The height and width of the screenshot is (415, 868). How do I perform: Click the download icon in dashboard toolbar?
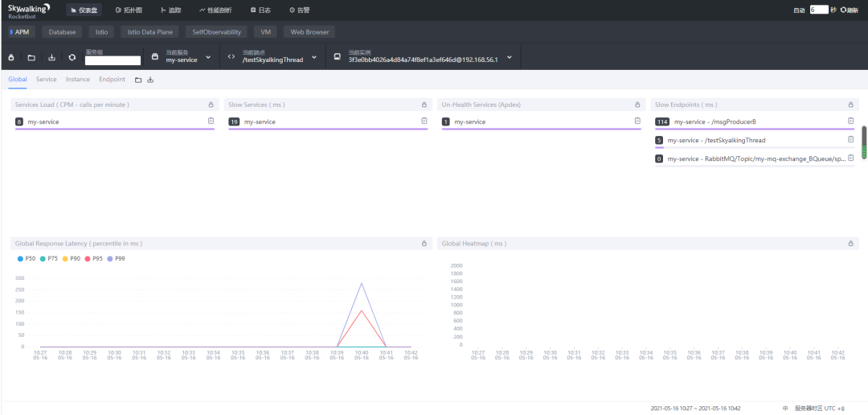[x=52, y=57]
